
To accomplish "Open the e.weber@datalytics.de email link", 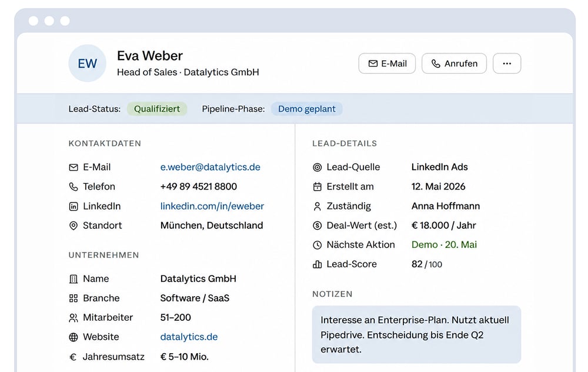I will click(211, 167).
